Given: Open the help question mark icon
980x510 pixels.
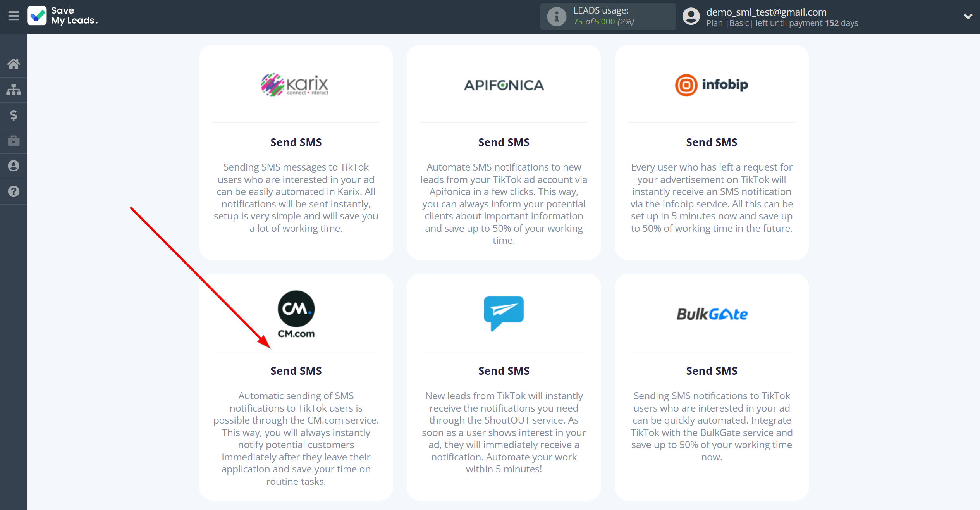Looking at the screenshot, I should tap(14, 191).
